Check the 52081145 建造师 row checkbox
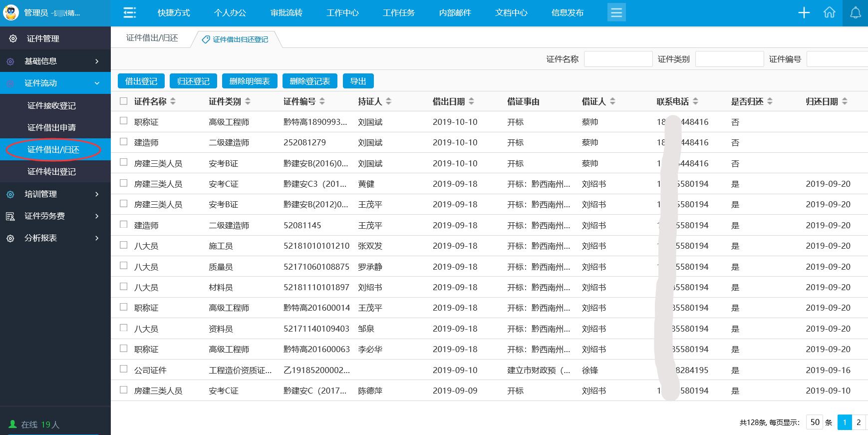 (124, 224)
